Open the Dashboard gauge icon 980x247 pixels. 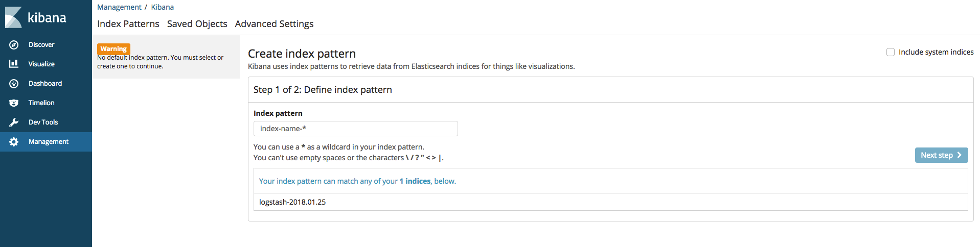(14, 84)
